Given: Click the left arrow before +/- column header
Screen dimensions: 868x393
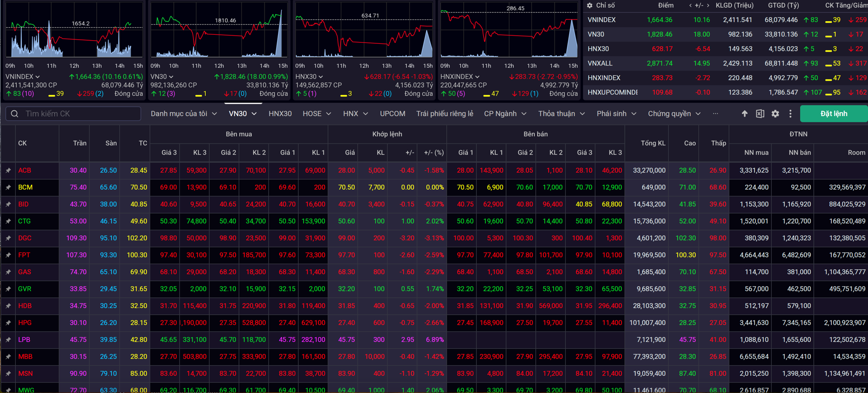Looking at the screenshot, I should tap(690, 5).
